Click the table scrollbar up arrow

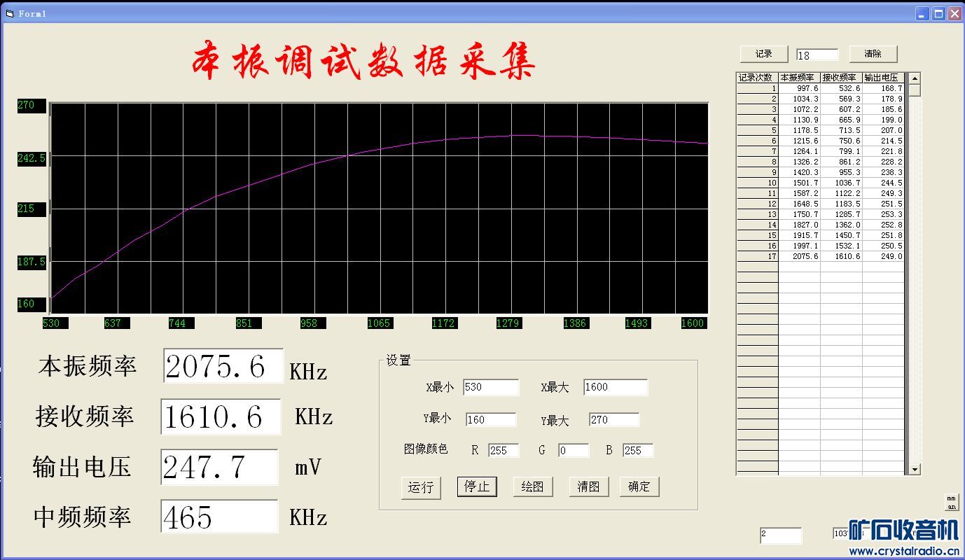(x=915, y=78)
